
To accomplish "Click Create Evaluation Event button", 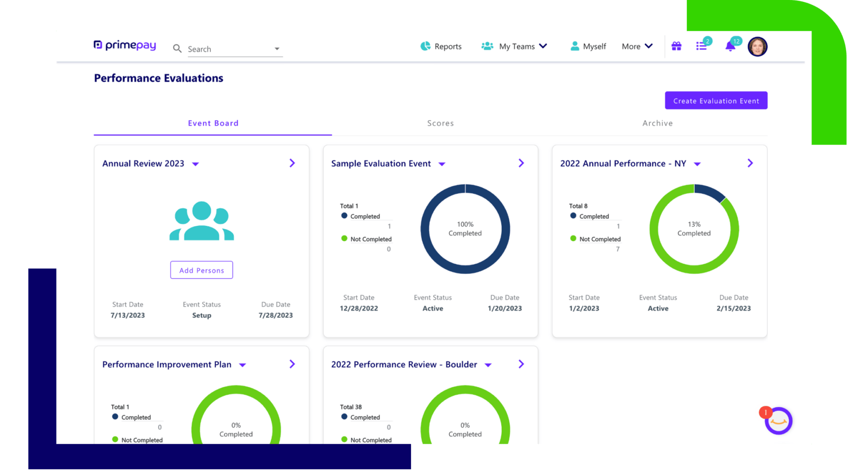I will point(716,101).
